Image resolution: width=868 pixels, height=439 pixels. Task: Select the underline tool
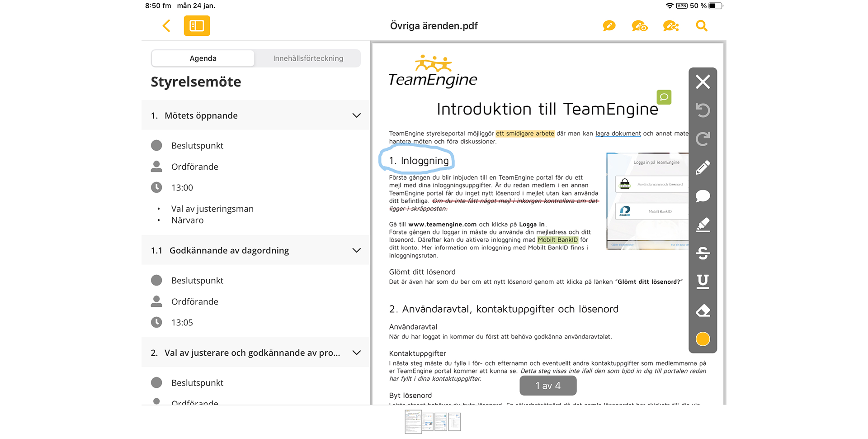click(703, 282)
